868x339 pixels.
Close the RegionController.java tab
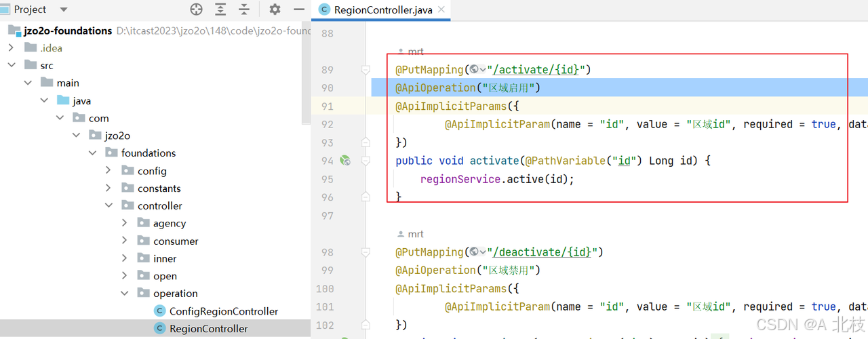pos(441,9)
